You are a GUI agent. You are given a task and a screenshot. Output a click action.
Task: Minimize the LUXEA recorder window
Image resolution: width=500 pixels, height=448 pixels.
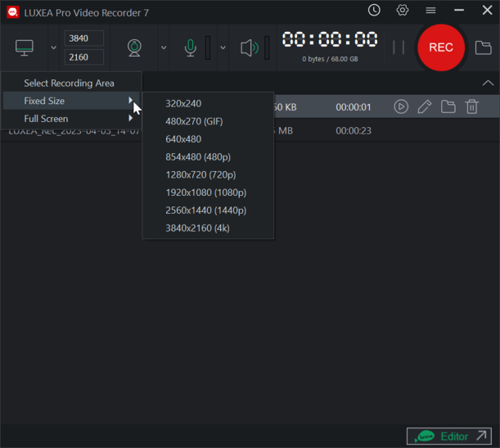(x=459, y=10)
